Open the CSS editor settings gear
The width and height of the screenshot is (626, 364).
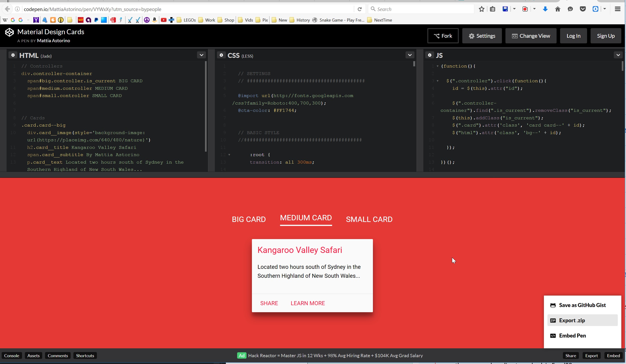click(x=221, y=55)
